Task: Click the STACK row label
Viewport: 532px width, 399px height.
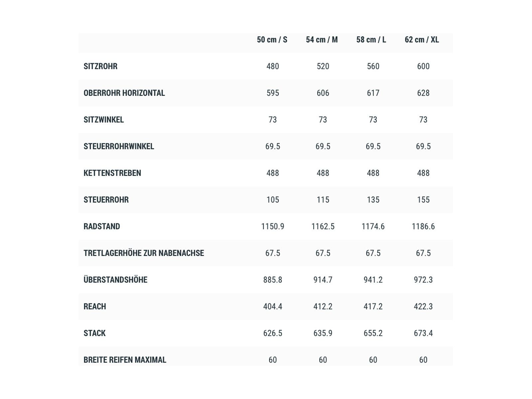Action: click(x=94, y=333)
